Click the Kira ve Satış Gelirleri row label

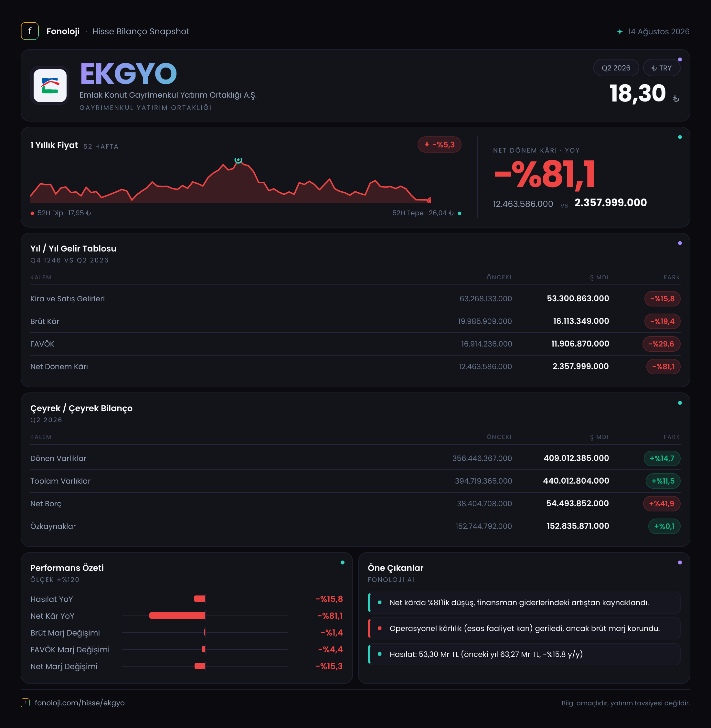click(67, 299)
